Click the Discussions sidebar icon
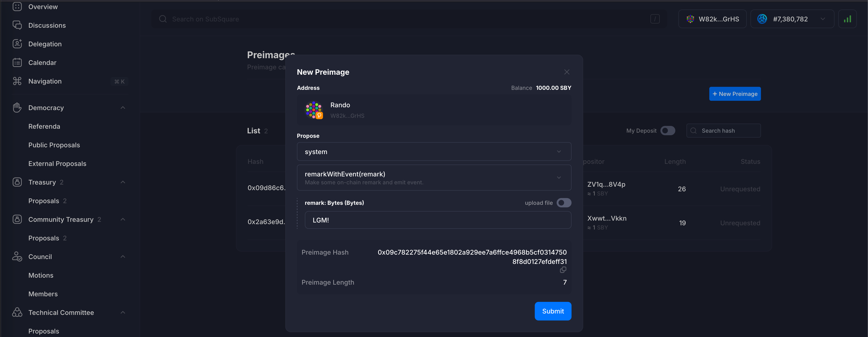Viewport: 868px width, 337px height. [17, 25]
